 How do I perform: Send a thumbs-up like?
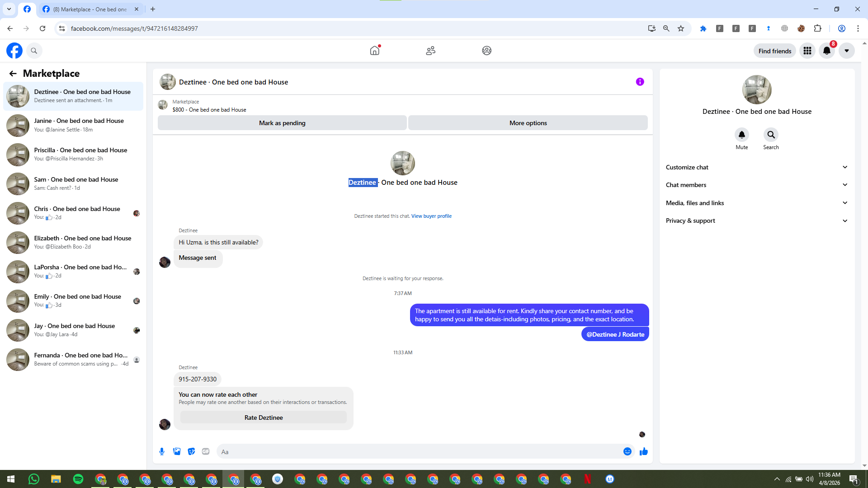(x=644, y=451)
